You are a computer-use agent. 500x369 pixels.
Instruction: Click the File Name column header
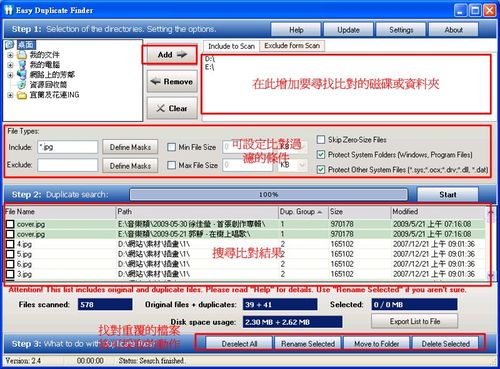click(x=60, y=212)
